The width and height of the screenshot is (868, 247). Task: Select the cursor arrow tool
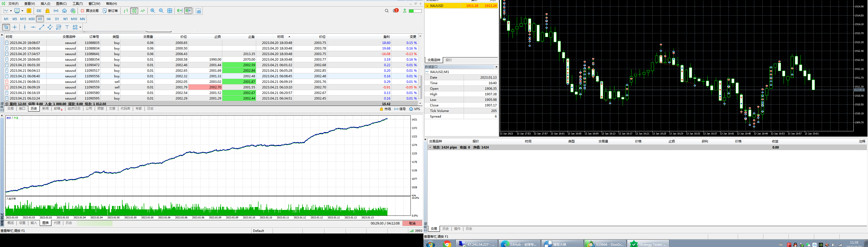coord(6,27)
